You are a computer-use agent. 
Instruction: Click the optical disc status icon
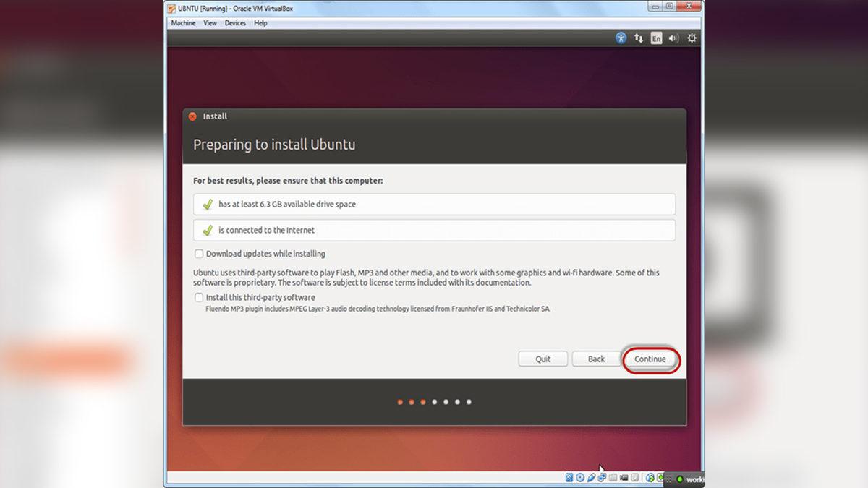[580, 478]
